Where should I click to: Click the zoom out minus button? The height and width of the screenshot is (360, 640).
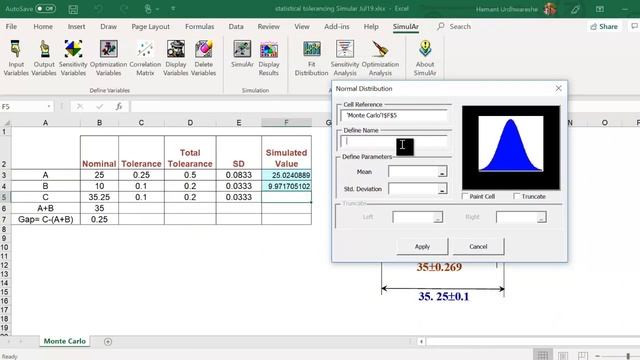[x=597, y=356]
